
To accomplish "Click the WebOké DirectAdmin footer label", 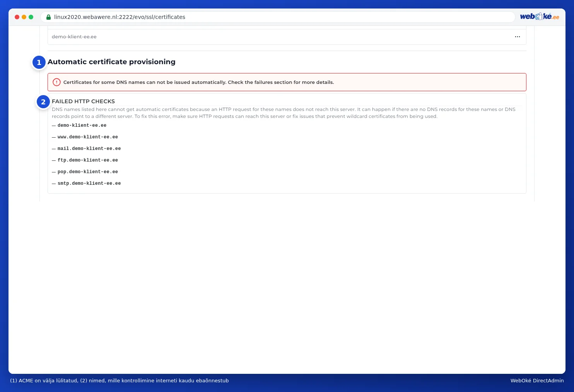I will [537, 380].
